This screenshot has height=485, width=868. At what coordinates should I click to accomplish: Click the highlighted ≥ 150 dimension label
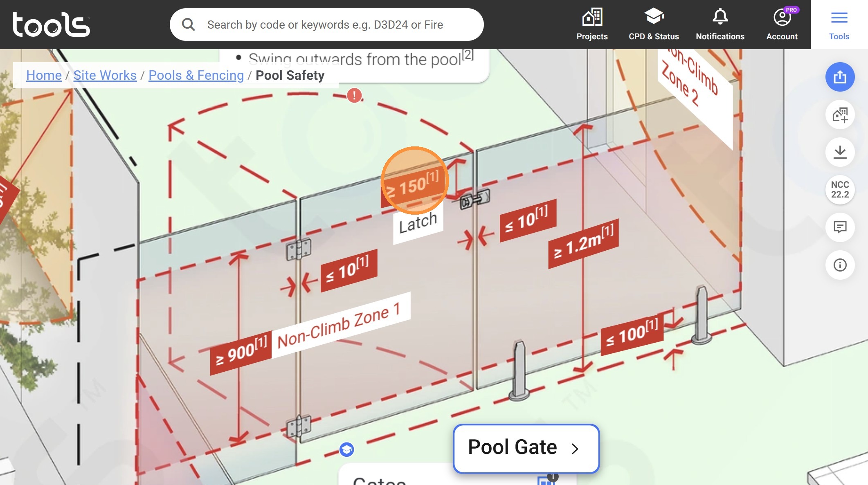click(x=414, y=183)
